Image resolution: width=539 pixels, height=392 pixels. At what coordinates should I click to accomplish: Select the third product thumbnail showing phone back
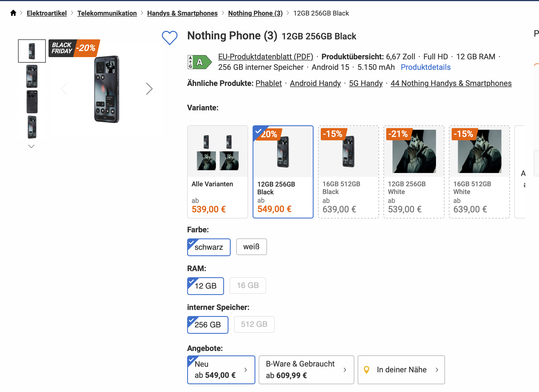click(32, 102)
